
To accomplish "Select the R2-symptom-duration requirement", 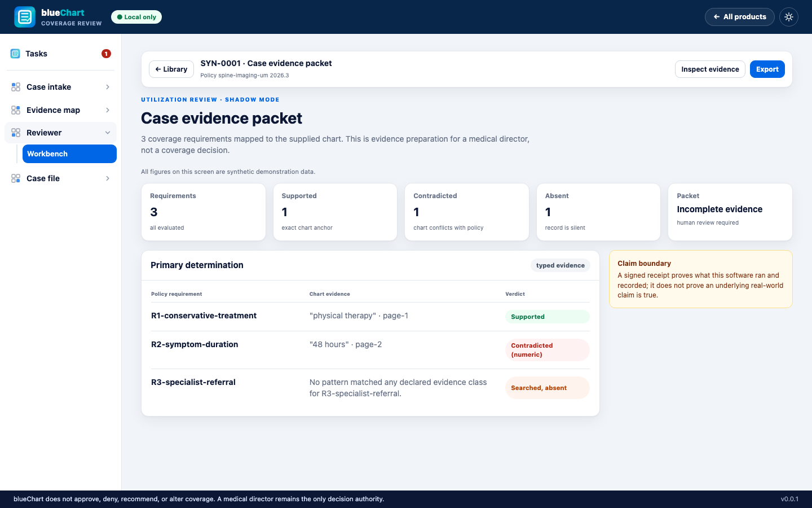I will 195,344.
